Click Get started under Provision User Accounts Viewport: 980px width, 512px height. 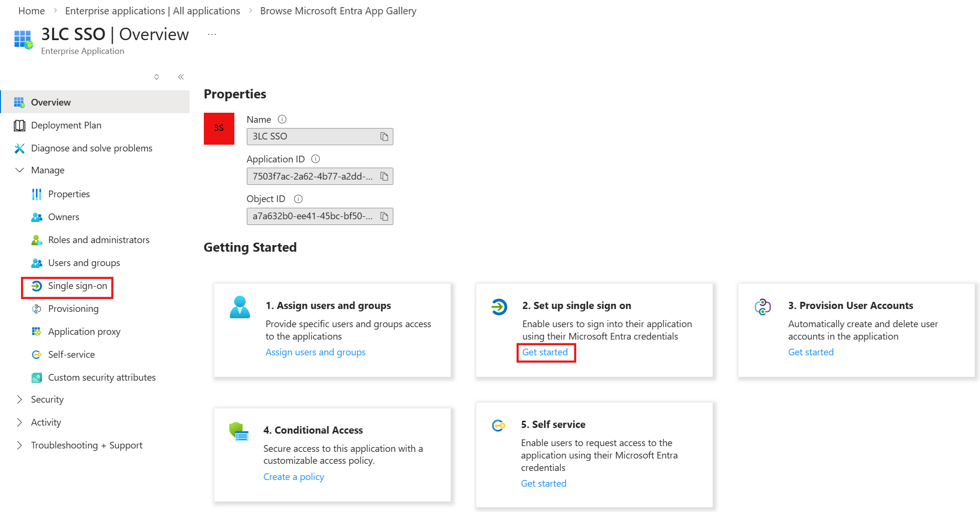[x=811, y=352]
